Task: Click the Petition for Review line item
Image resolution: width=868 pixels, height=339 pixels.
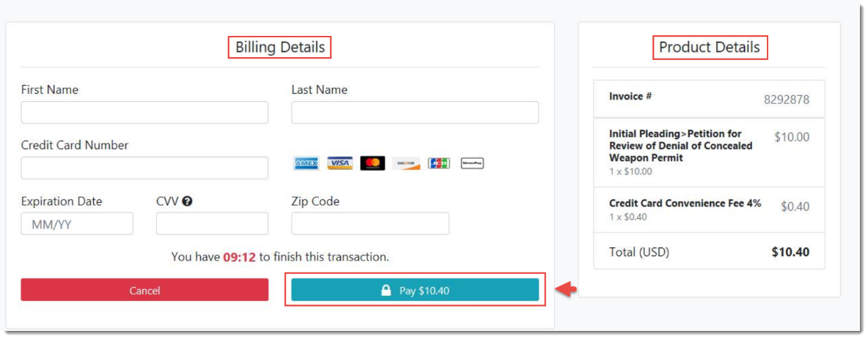Action: coord(709,152)
